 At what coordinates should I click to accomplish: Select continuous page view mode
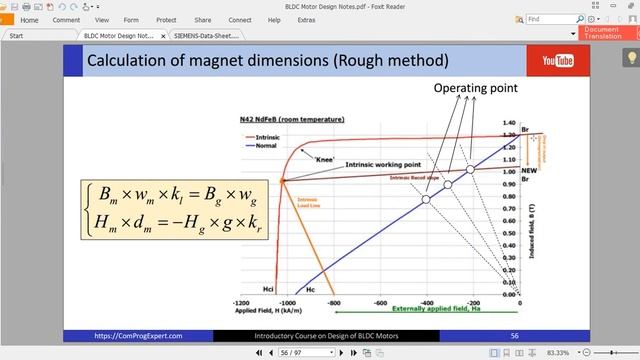tap(507, 353)
